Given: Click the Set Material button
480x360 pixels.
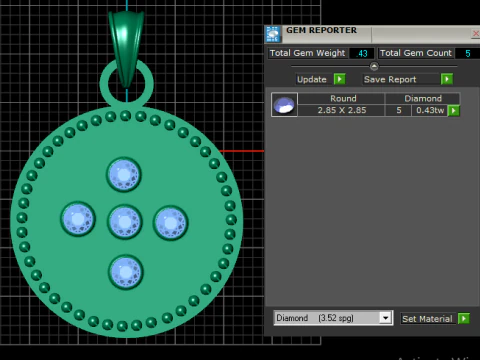Looking at the screenshot, I should click(x=429, y=319).
